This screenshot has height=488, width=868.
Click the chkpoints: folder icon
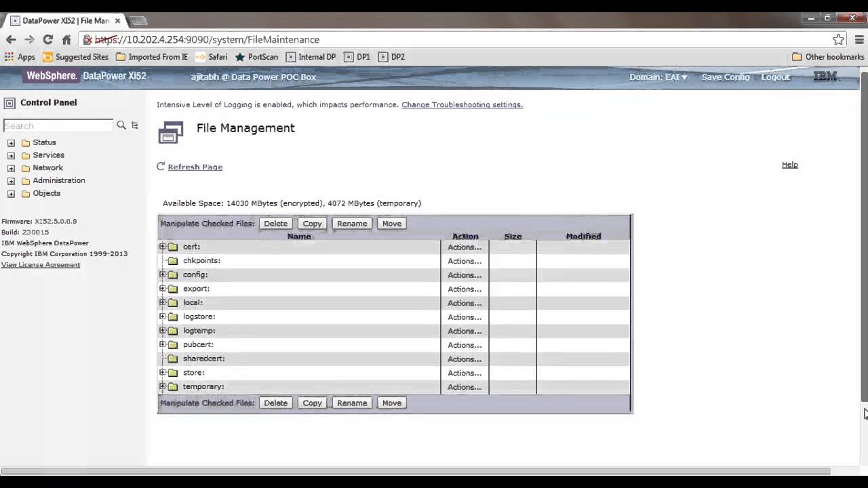click(173, 261)
